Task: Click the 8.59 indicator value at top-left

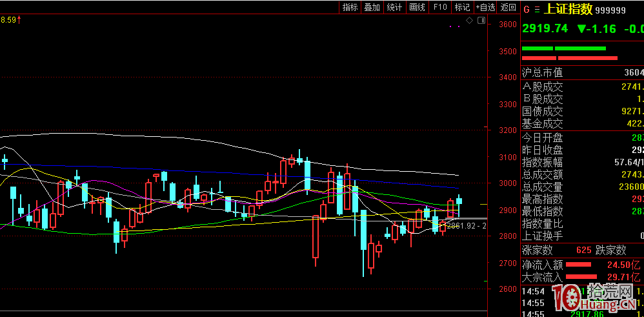Action: 8,19
